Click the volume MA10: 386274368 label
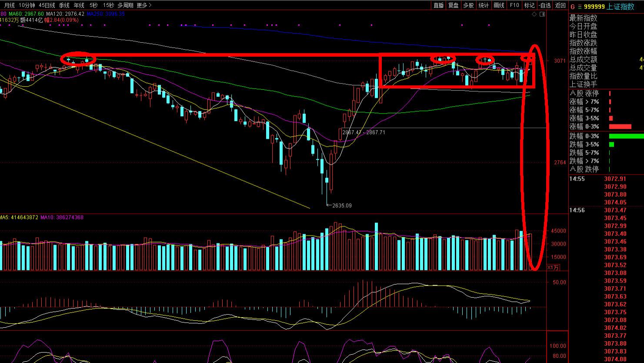The height and width of the screenshot is (363, 644). 62,217
